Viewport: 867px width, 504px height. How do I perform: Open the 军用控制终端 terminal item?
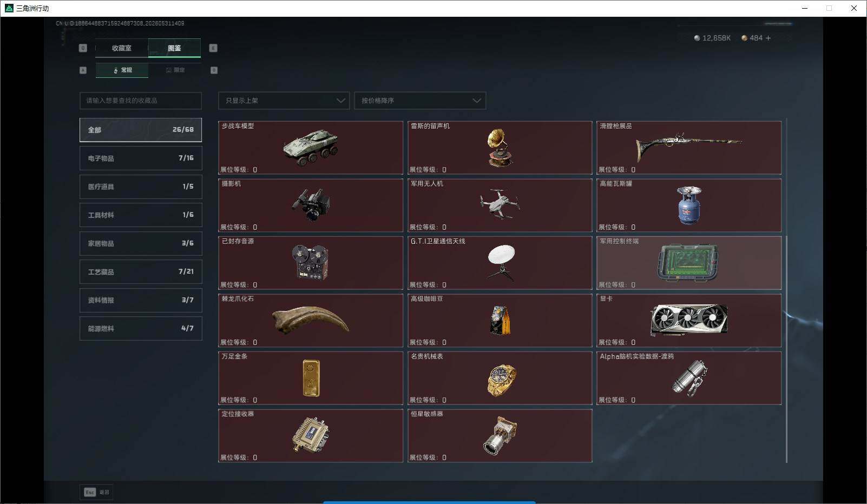pyautogui.click(x=689, y=263)
